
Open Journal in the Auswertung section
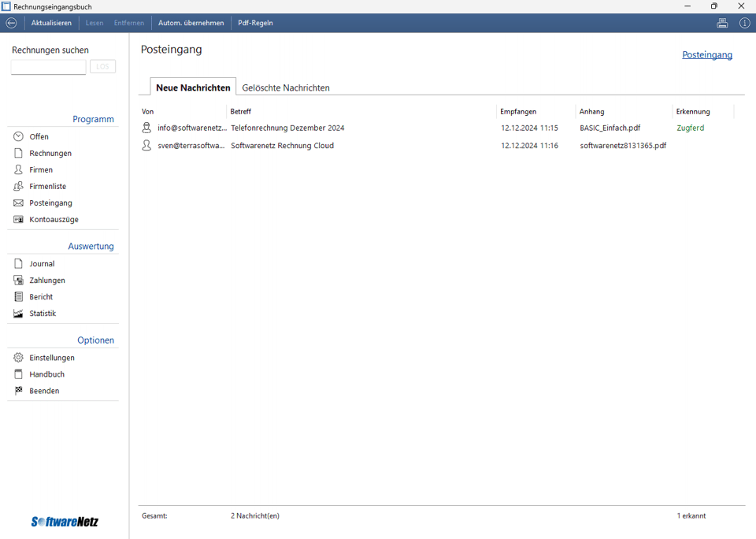click(42, 264)
